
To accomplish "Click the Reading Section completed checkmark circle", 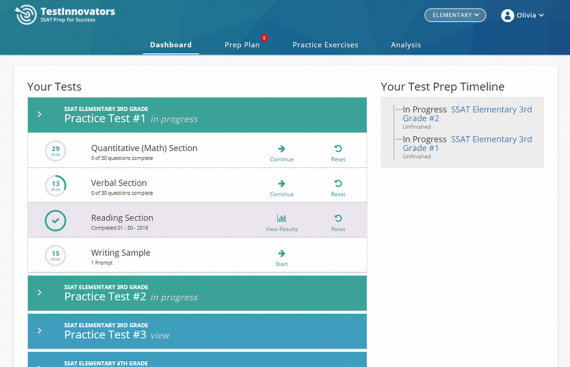I will (x=55, y=221).
